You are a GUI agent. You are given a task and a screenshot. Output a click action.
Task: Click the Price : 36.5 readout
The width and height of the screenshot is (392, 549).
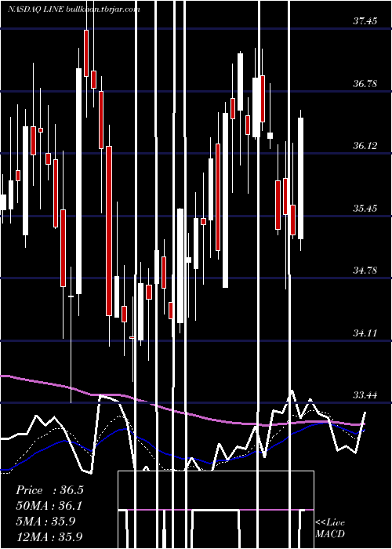point(49,490)
